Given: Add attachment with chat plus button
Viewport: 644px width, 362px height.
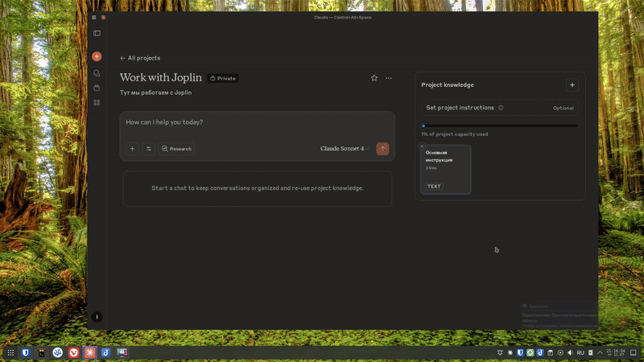Looking at the screenshot, I should tap(132, 149).
